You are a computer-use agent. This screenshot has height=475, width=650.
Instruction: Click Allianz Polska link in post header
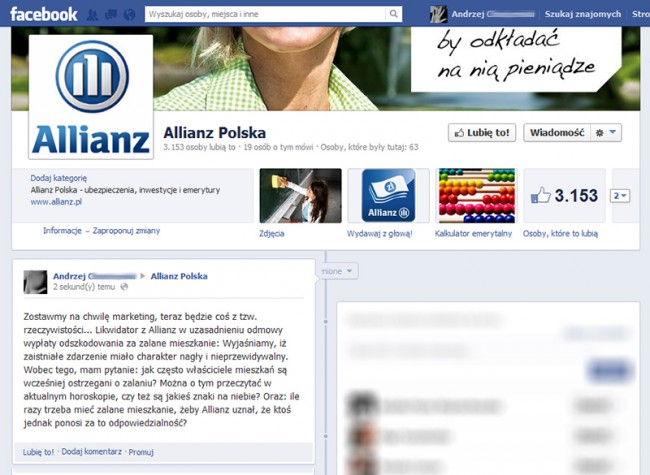179,276
